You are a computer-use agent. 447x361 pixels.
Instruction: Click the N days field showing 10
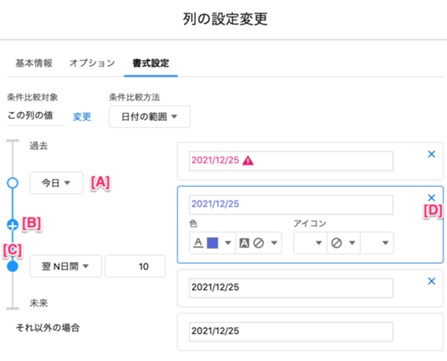tap(135, 266)
